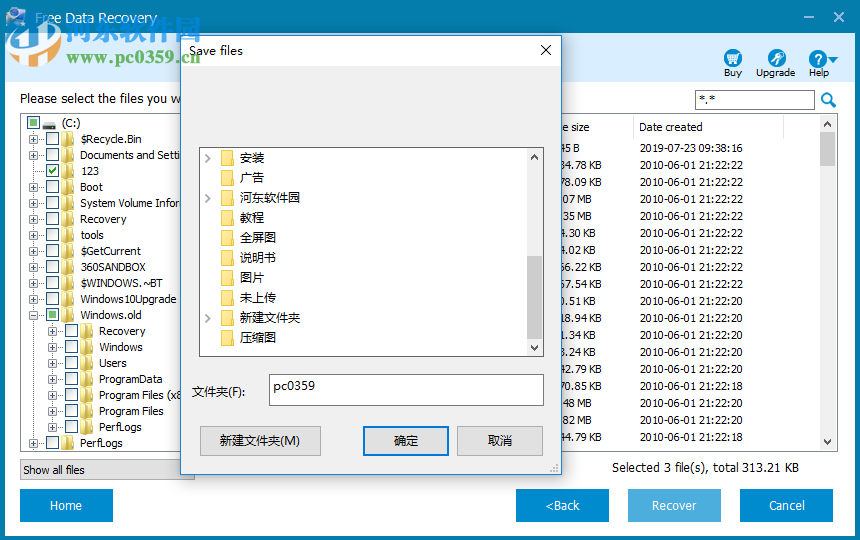Click 取消 to cancel saving
860x540 pixels.
click(500, 441)
